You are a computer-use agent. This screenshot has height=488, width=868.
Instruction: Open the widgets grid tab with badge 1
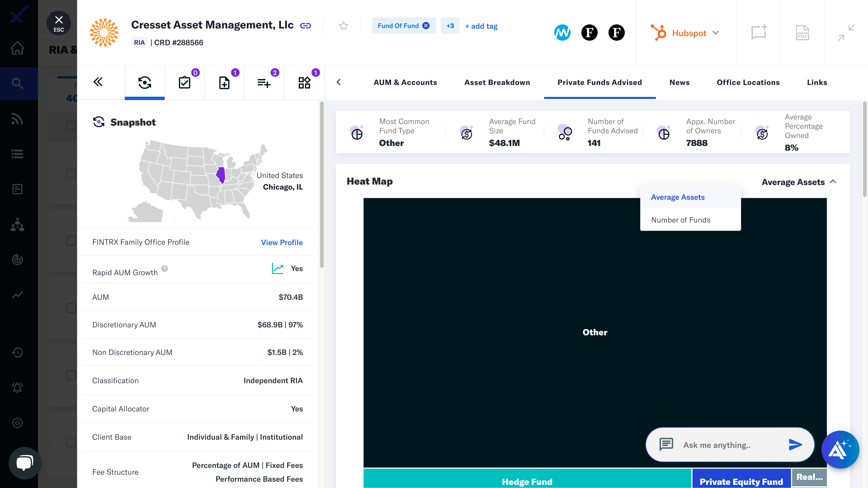304,82
